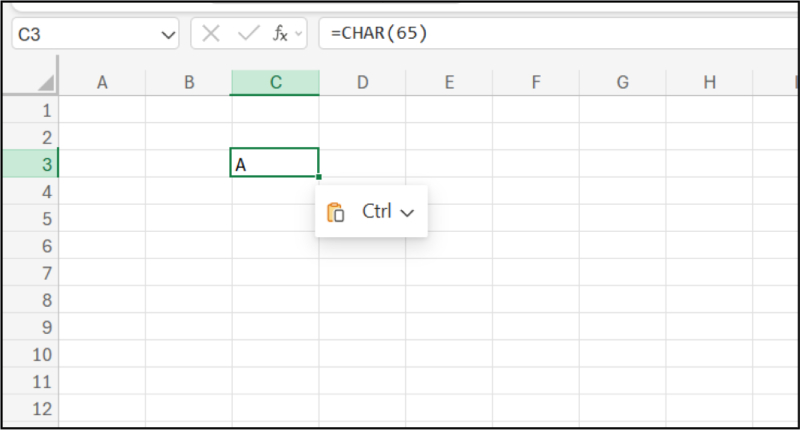Select row 10 header
The image size is (800, 430).
30,354
